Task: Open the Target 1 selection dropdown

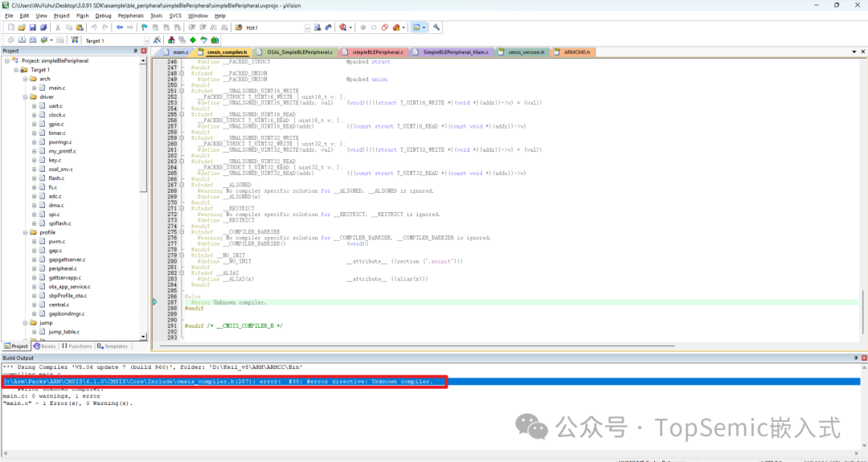Action: [147, 41]
